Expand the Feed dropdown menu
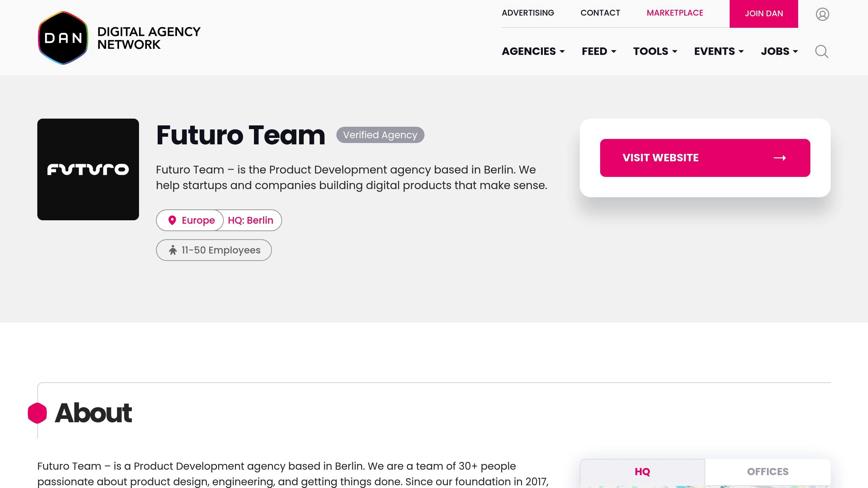The width and height of the screenshot is (868, 488). tap(599, 52)
